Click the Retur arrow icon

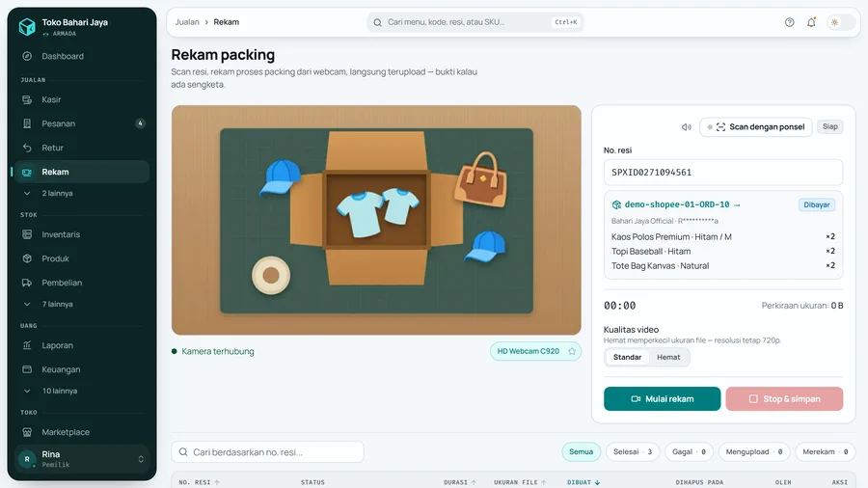(27, 148)
